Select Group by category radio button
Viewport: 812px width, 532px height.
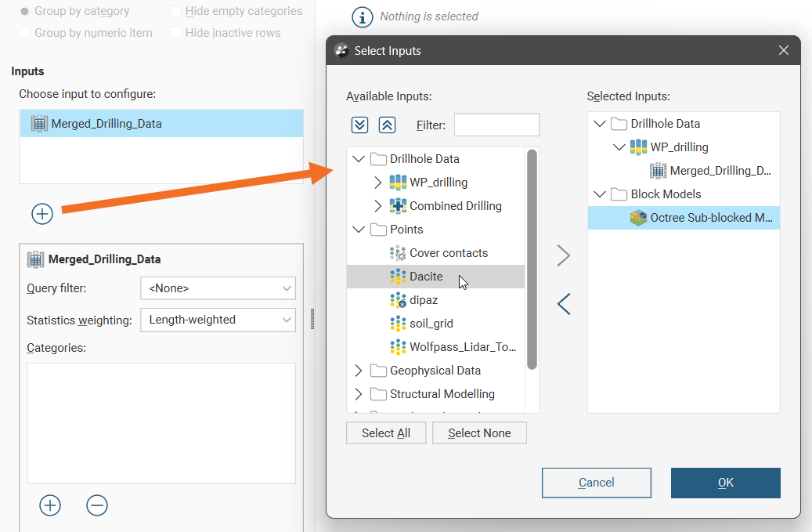tap(25, 12)
